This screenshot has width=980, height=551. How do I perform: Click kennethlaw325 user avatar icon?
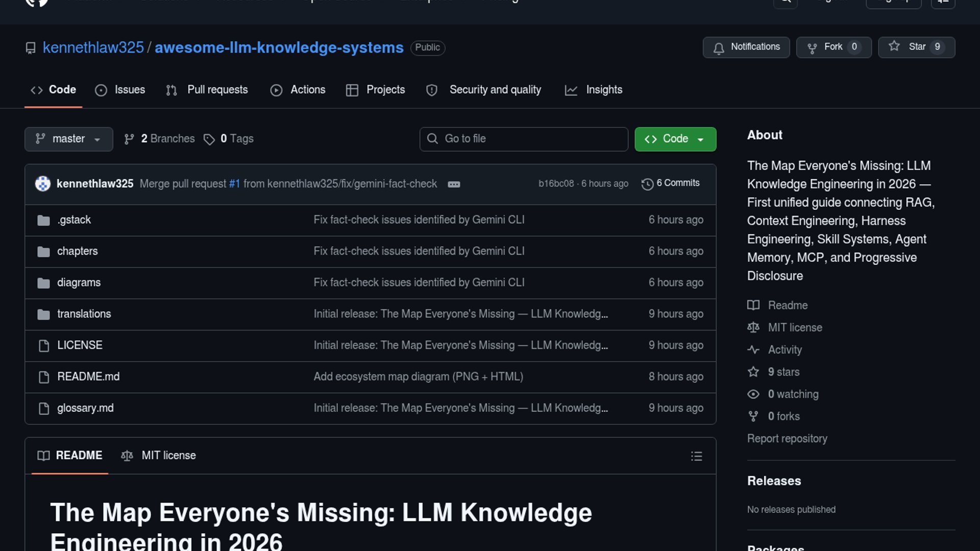43,184
